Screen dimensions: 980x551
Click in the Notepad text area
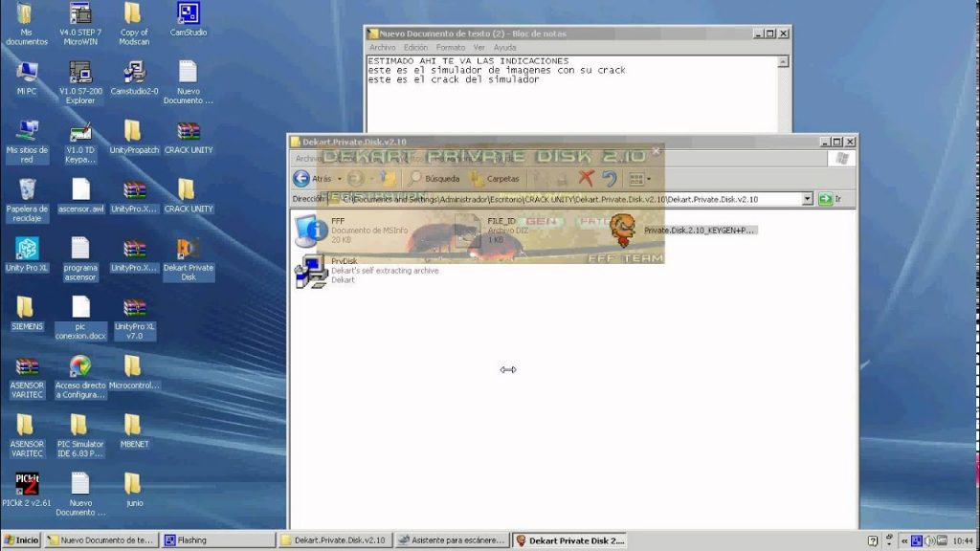[x=572, y=95]
